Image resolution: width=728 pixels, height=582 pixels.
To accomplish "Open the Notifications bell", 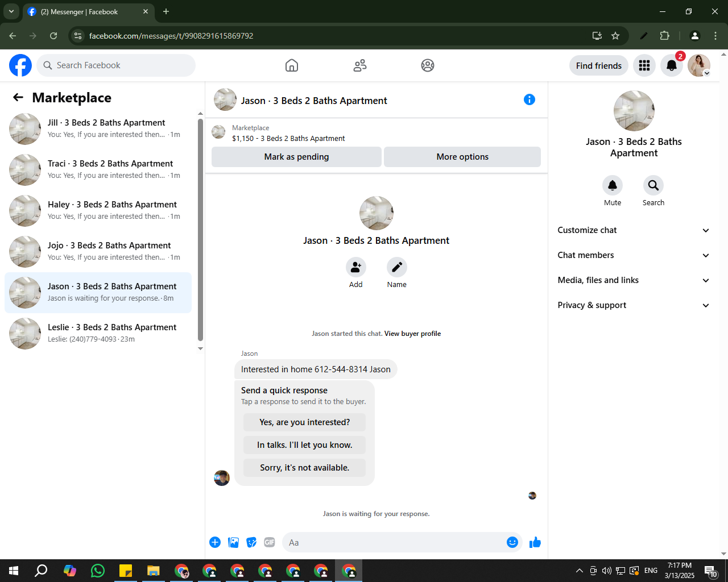I will [x=672, y=65].
